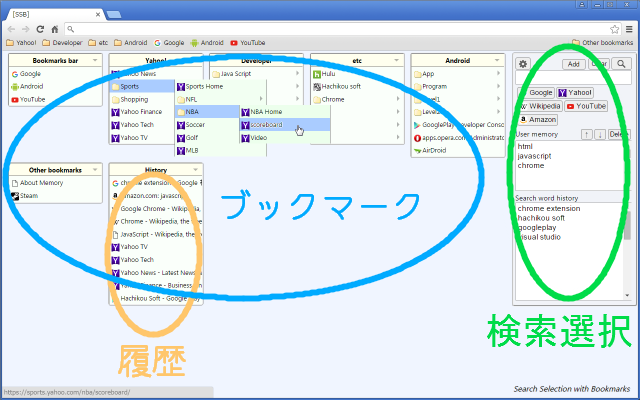
Task: Bookmark this page with the star icon
Action: pos(614,29)
